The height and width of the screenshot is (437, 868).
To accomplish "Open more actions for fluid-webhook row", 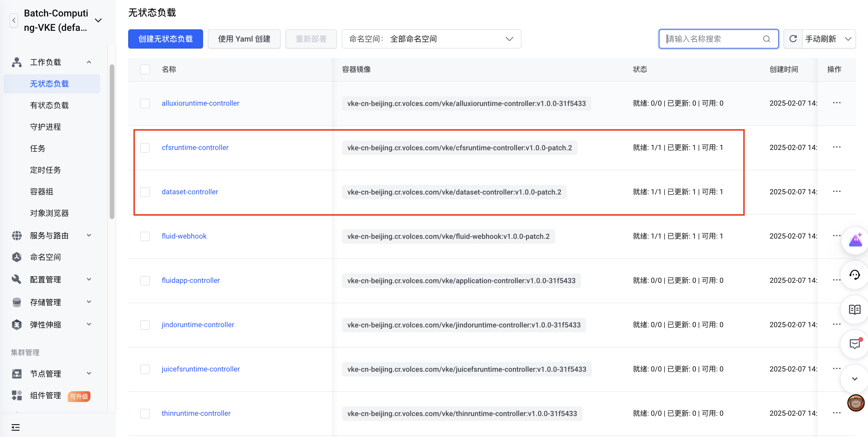I will click(x=836, y=236).
